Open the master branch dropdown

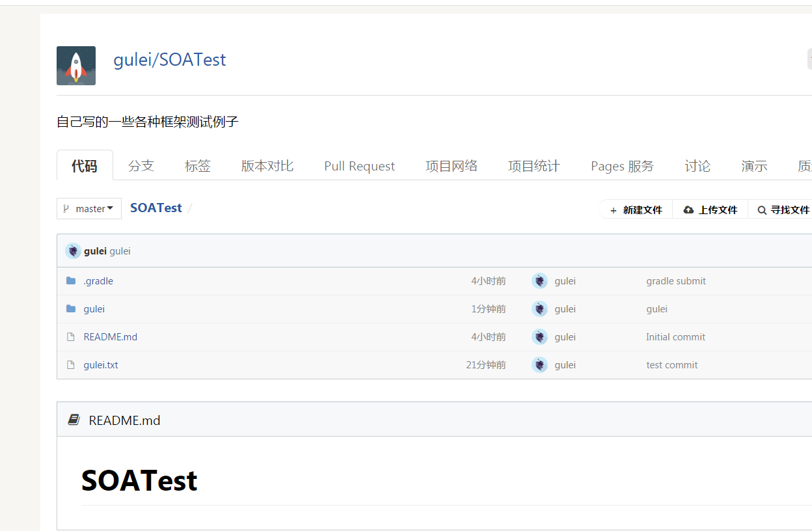[x=88, y=208]
